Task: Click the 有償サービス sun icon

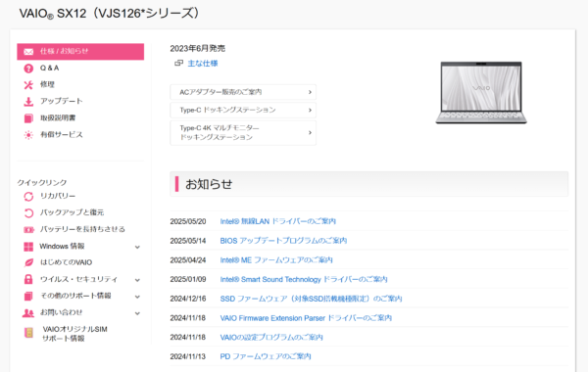Action: click(x=28, y=135)
